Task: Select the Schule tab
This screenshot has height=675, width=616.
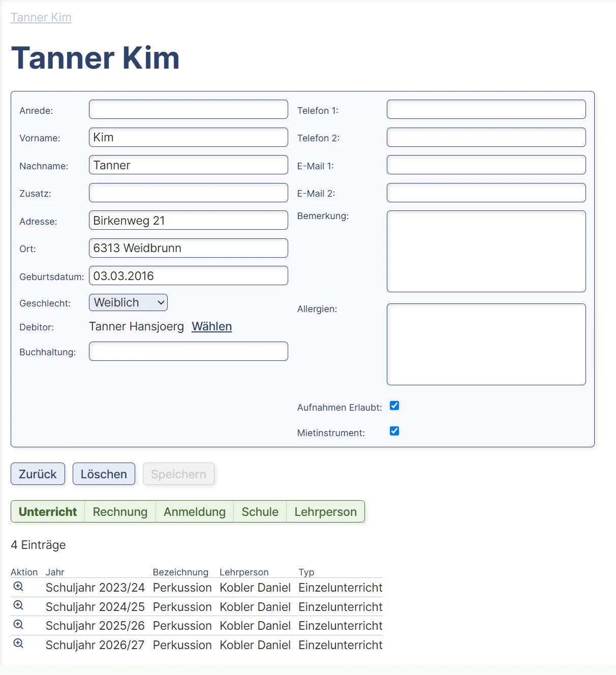Action: (260, 511)
